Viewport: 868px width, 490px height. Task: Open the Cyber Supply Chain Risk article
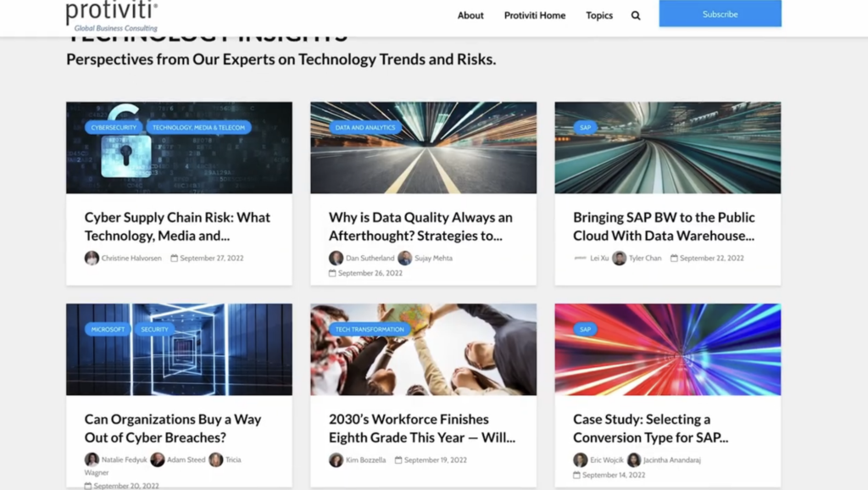(x=177, y=226)
